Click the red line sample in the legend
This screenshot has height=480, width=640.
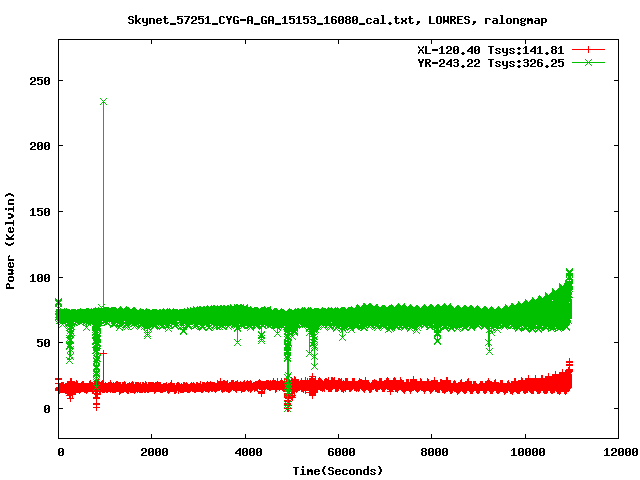pyautogui.click(x=588, y=50)
